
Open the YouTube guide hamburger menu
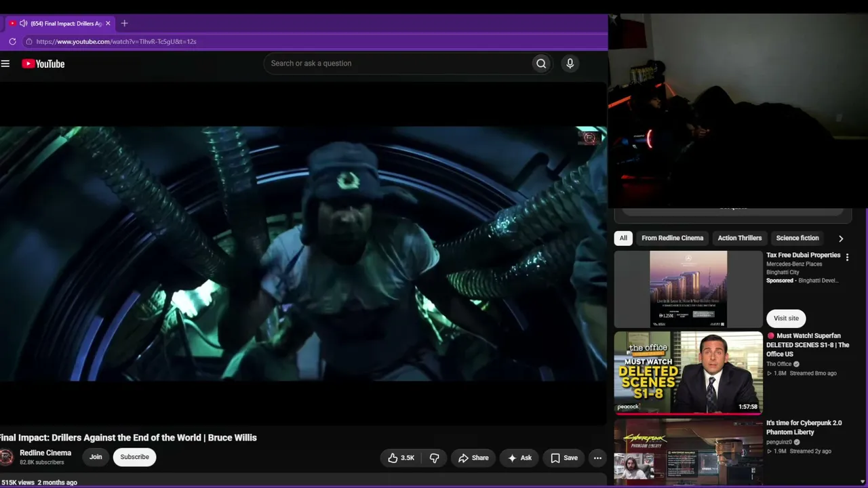(5, 64)
